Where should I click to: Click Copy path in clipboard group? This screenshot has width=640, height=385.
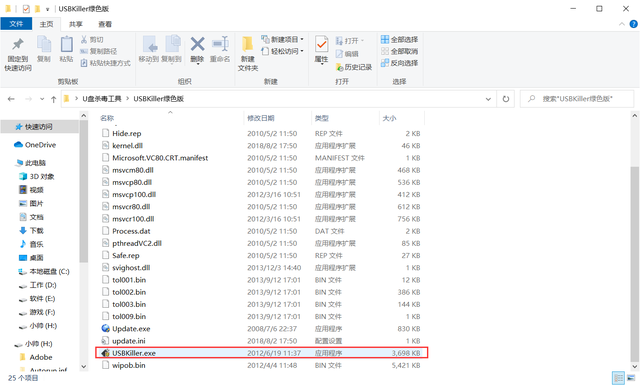pos(98,51)
